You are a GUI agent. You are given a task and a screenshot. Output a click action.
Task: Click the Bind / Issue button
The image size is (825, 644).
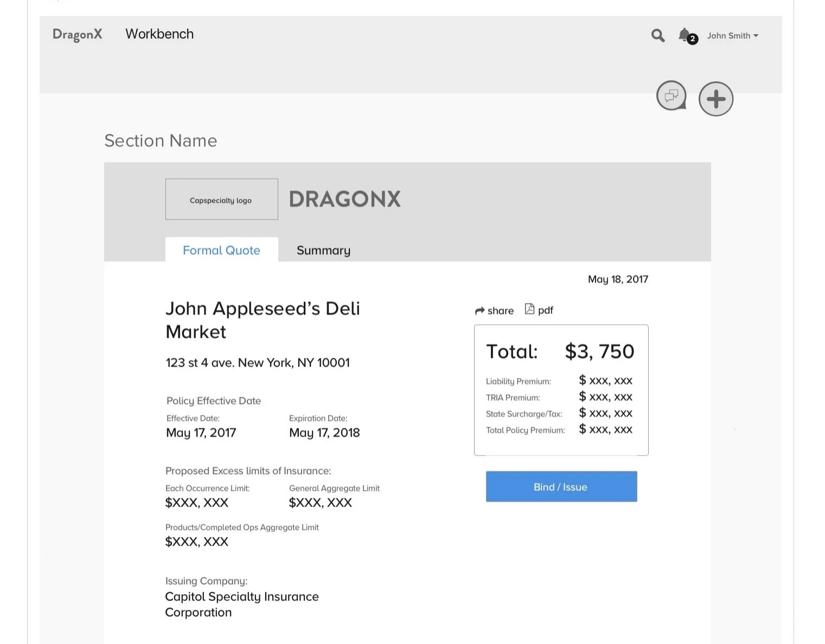561,487
